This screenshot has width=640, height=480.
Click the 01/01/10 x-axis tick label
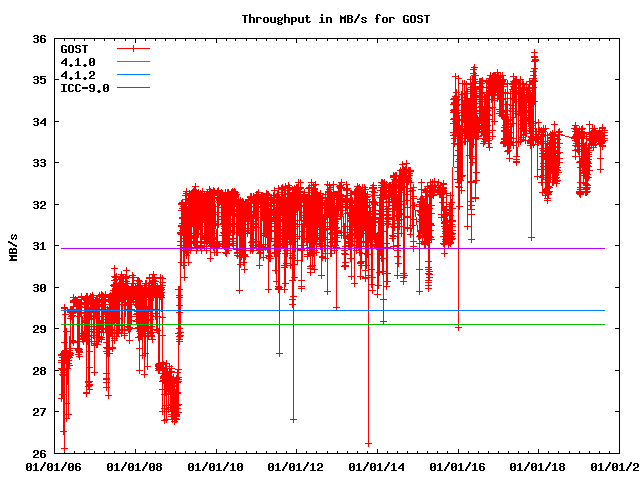coord(215,467)
